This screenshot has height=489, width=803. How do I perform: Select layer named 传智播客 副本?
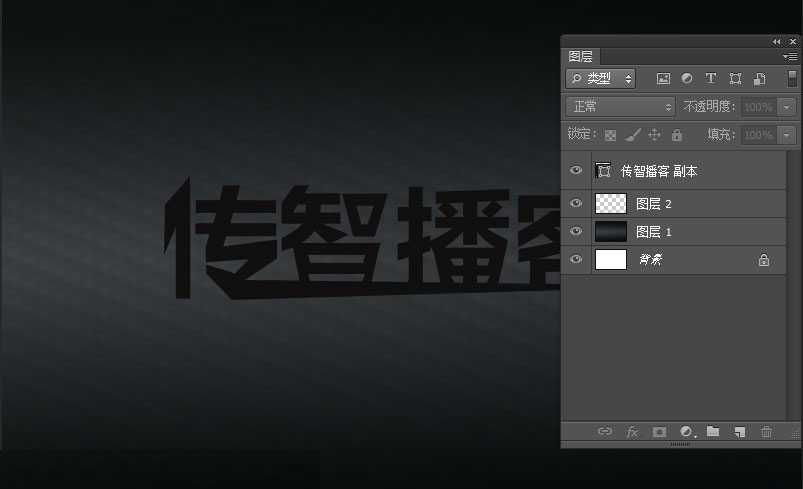(659, 171)
